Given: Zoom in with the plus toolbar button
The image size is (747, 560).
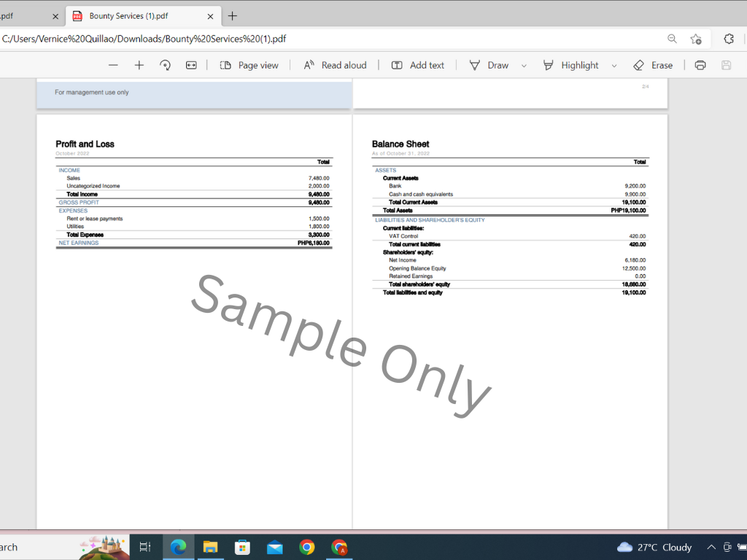Looking at the screenshot, I should click(x=139, y=65).
